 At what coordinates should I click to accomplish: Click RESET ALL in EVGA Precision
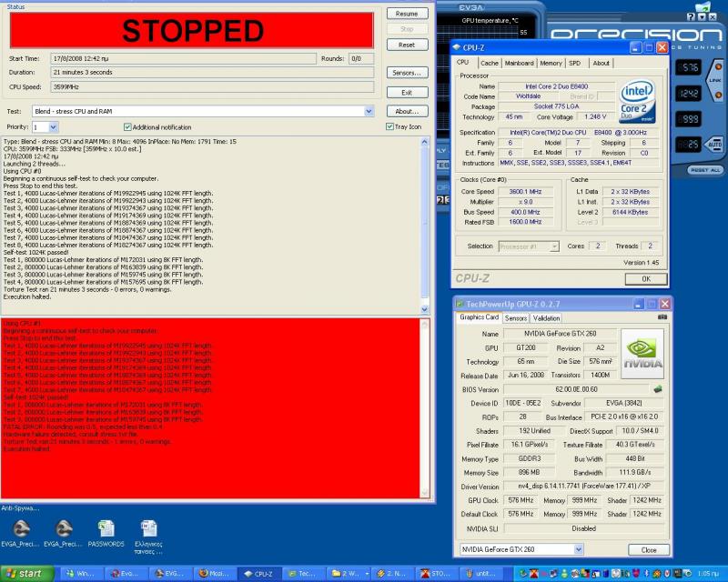(705, 170)
